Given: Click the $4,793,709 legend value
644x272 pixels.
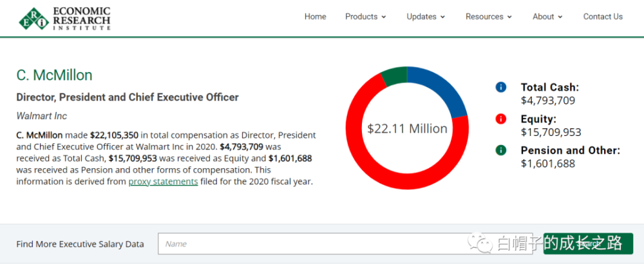Looking at the screenshot, I should click(x=548, y=101).
